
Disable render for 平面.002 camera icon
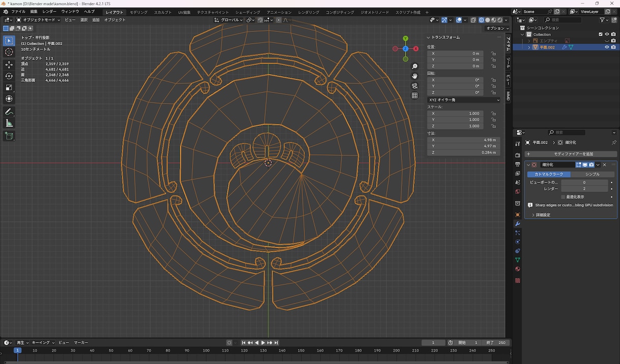613,47
